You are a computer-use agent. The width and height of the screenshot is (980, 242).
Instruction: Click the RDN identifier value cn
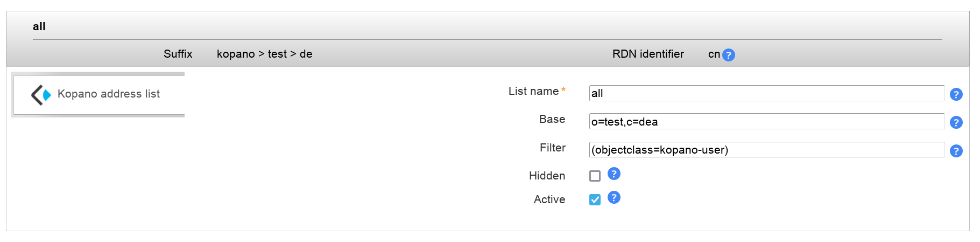(x=714, y=54)
